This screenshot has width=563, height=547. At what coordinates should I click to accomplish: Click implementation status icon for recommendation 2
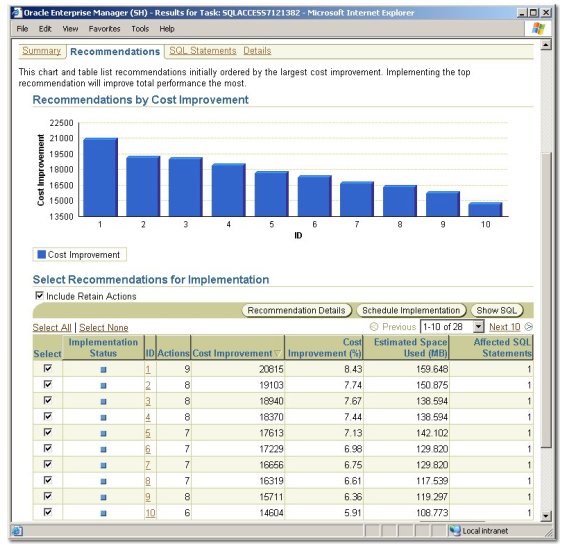point(103,385)
